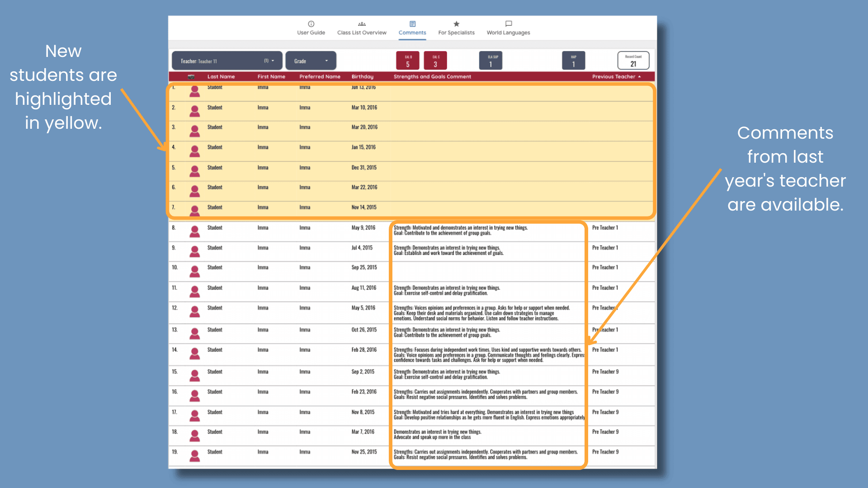Toggle the EAL B filter badge
The image size is (868, 488).
407,60
